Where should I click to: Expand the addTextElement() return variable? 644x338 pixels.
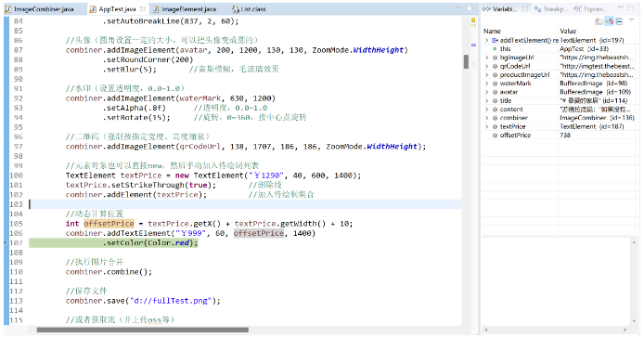click(486, 40)
